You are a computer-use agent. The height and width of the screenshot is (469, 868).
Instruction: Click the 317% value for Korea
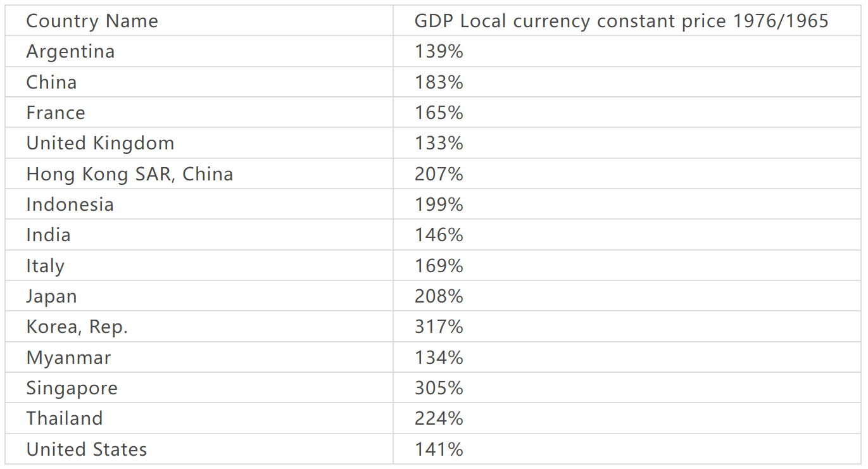tap(439, 327)
